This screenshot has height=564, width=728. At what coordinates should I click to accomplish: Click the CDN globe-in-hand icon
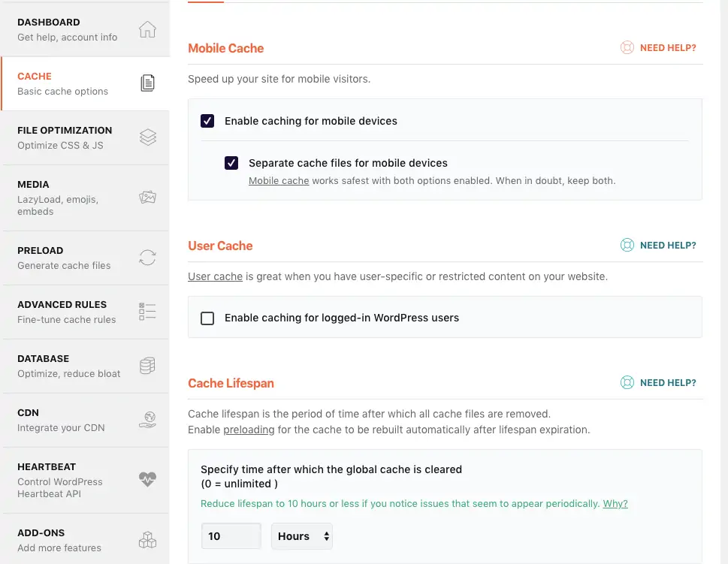(x=148, y=420)
